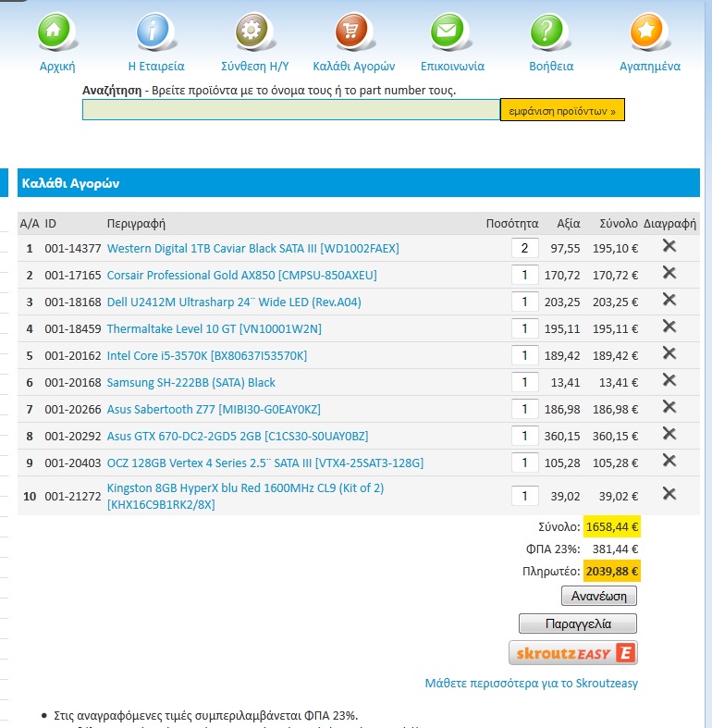Open Η Εταιρεία menu link
Image resolution: width=712 pixels, height=728 pixels.
click(x=156, y=67)
